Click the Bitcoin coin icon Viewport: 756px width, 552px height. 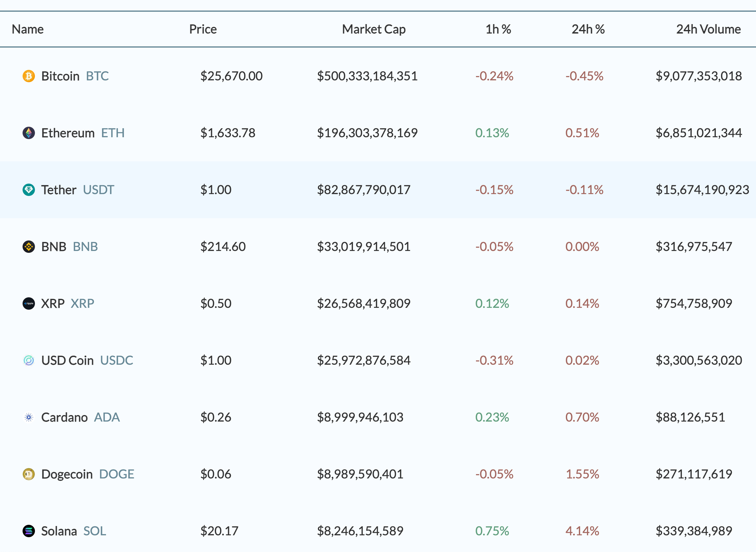point(29,76)
